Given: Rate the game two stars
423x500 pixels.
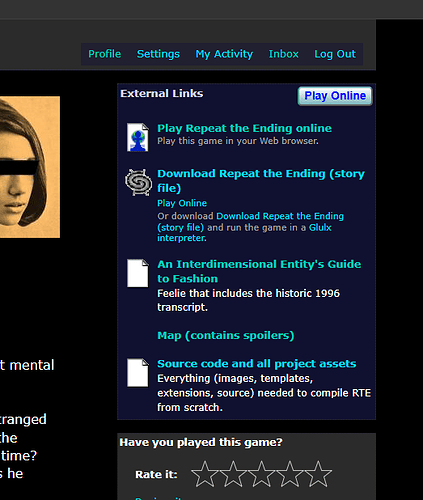Looking at the screenshot, I should [233, 474].
